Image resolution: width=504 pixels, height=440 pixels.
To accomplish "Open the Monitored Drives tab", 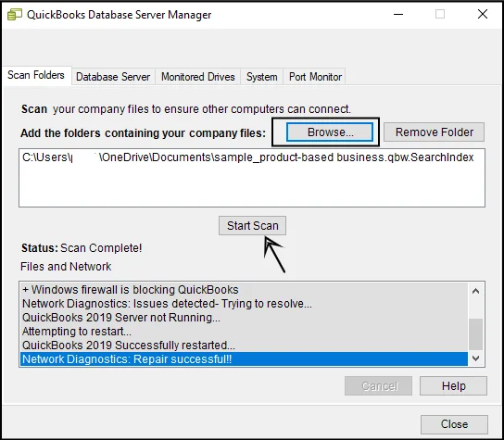I will tap(198, 77).
